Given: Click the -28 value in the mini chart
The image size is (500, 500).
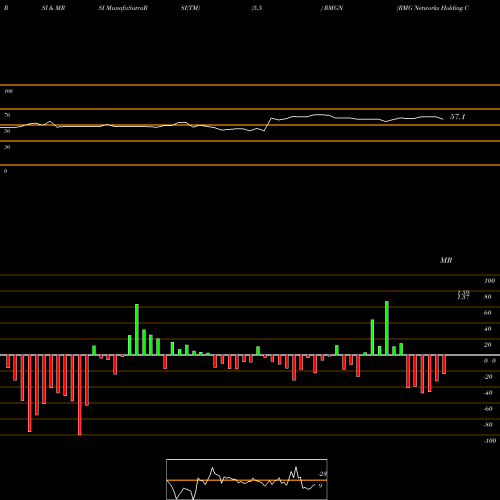Looking at the screenshot, I should (x=323, y=474).
